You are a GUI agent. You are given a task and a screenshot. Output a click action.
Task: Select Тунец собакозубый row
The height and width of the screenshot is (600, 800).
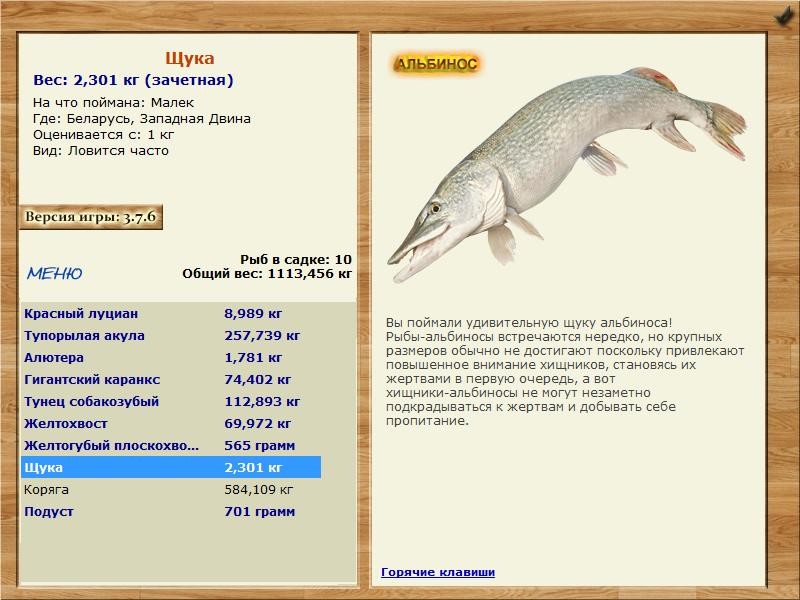171,401
